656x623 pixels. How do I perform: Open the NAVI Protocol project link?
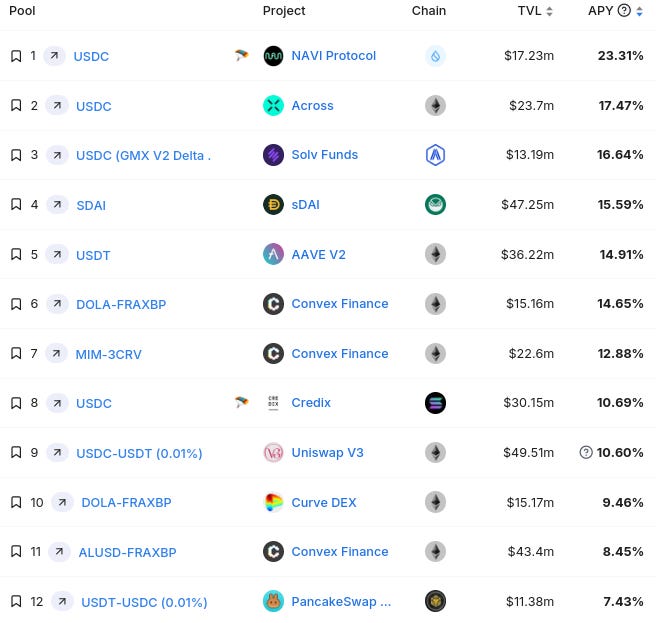pyautogui.click(x=333, y=56)
